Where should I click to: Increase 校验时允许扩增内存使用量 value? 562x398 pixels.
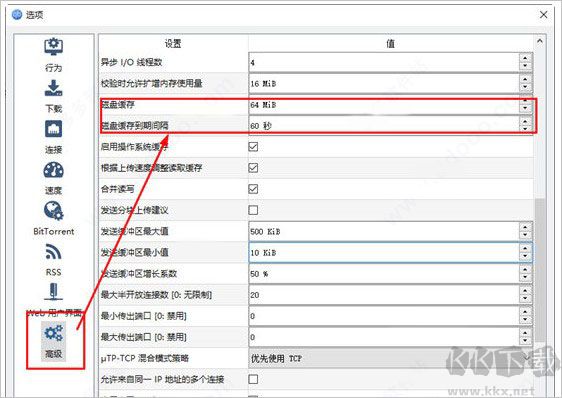tap(525, 80)
